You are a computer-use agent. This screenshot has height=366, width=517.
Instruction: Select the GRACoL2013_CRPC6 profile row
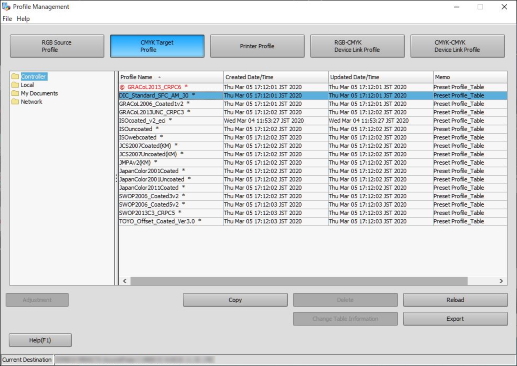coord(313,87)
